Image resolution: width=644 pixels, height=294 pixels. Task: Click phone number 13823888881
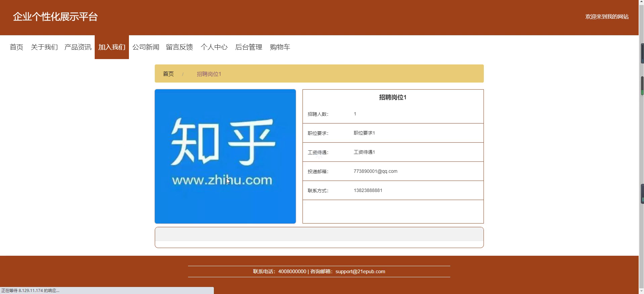point(368,190)
